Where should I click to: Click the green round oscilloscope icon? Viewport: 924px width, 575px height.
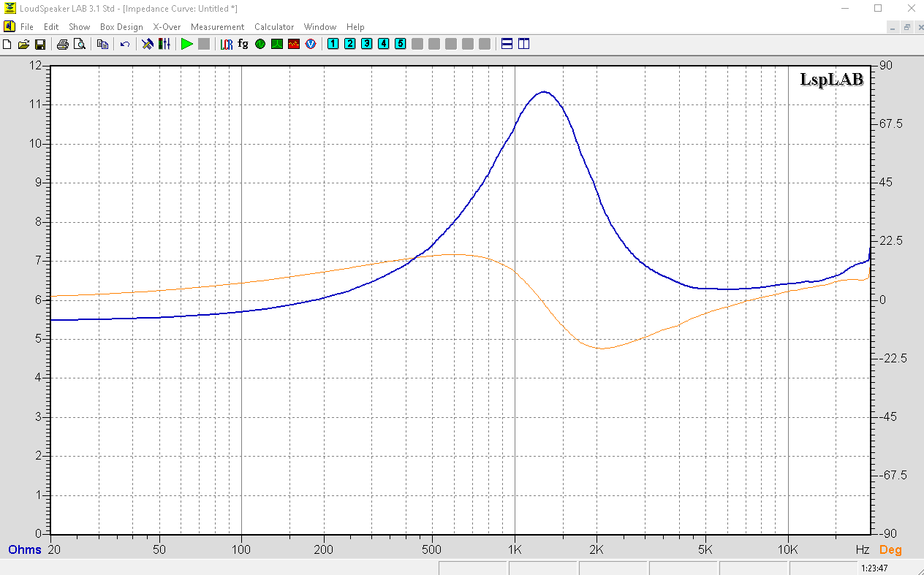point(260,44)
